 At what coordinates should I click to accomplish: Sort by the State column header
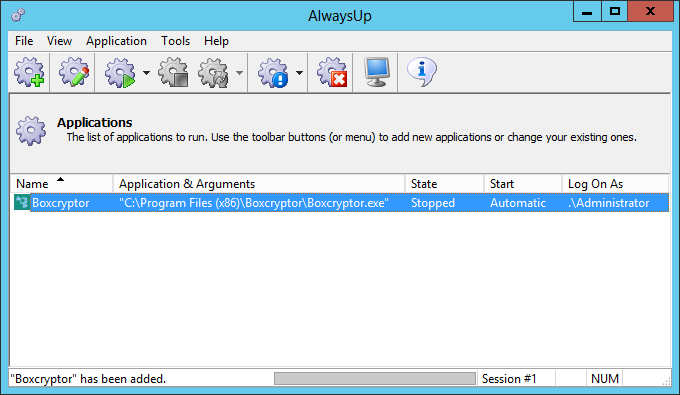click(x=445, y=183)
